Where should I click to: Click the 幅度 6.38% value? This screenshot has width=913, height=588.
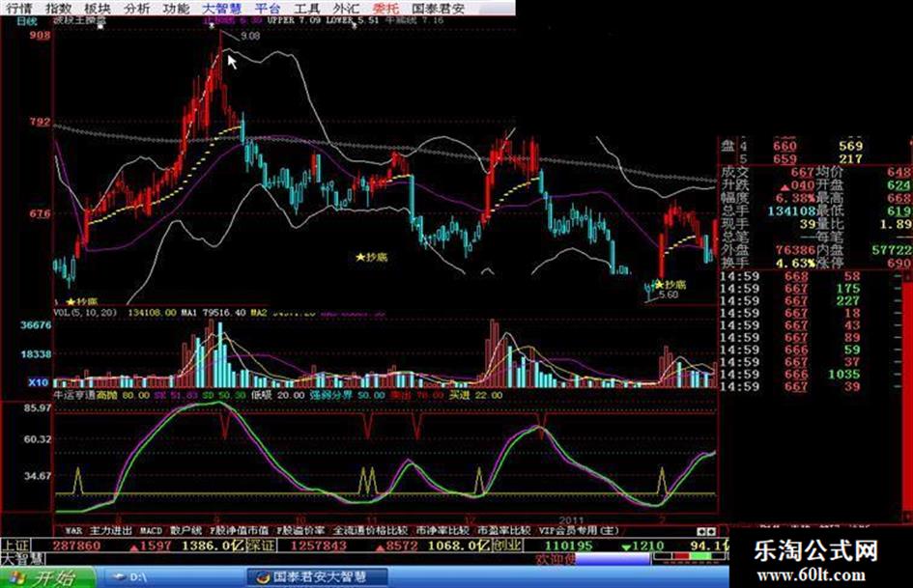[x=795, y=198]
